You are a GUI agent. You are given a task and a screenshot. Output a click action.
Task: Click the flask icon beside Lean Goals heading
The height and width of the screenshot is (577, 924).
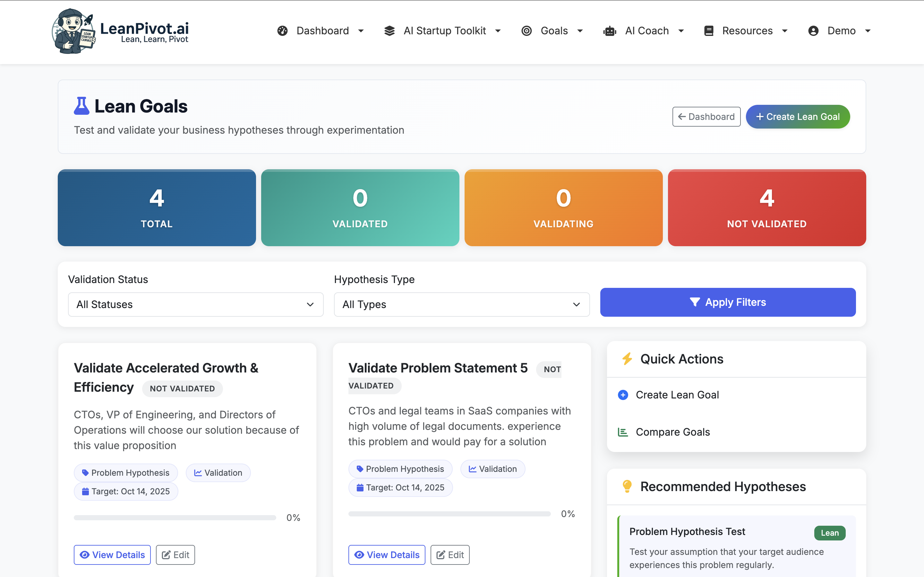81,106
